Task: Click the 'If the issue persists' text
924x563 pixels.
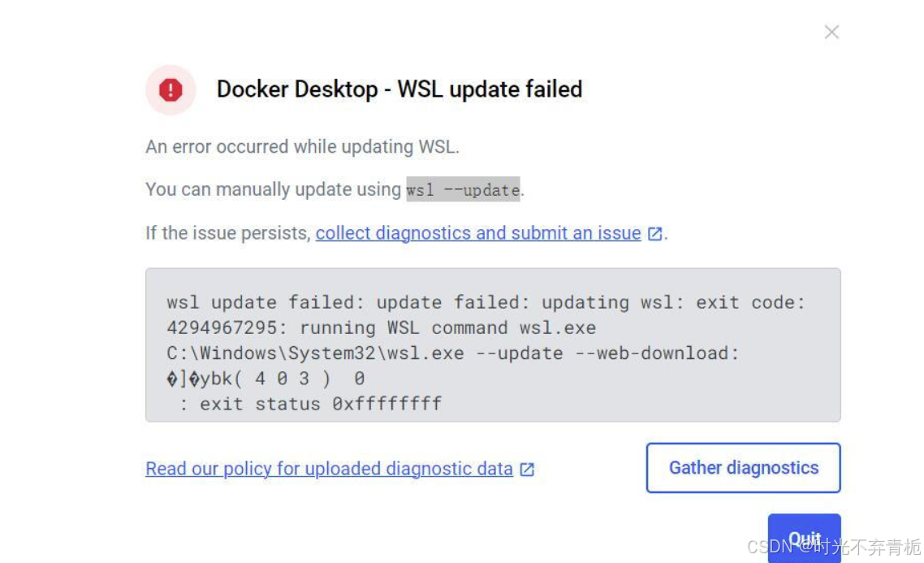Action: point(227,233)
